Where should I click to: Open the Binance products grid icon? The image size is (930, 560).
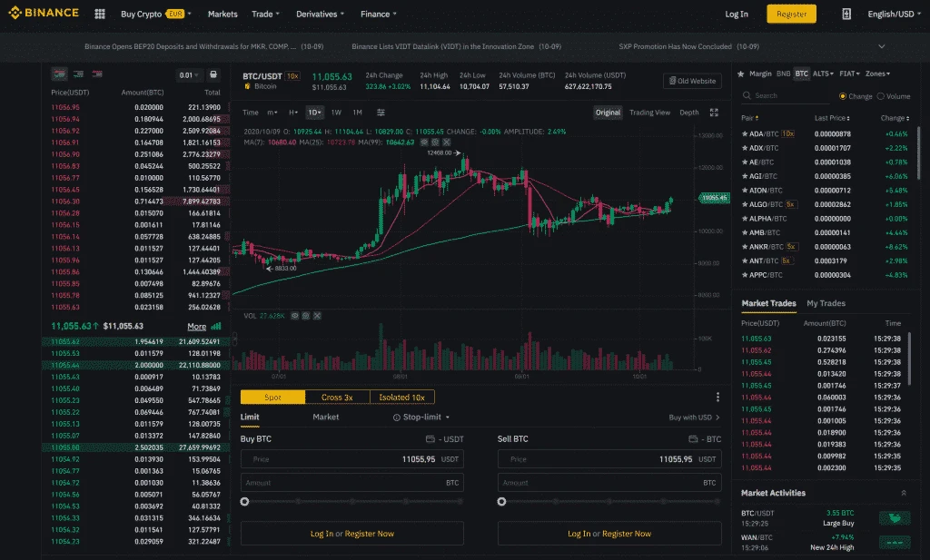coord(98,14)
